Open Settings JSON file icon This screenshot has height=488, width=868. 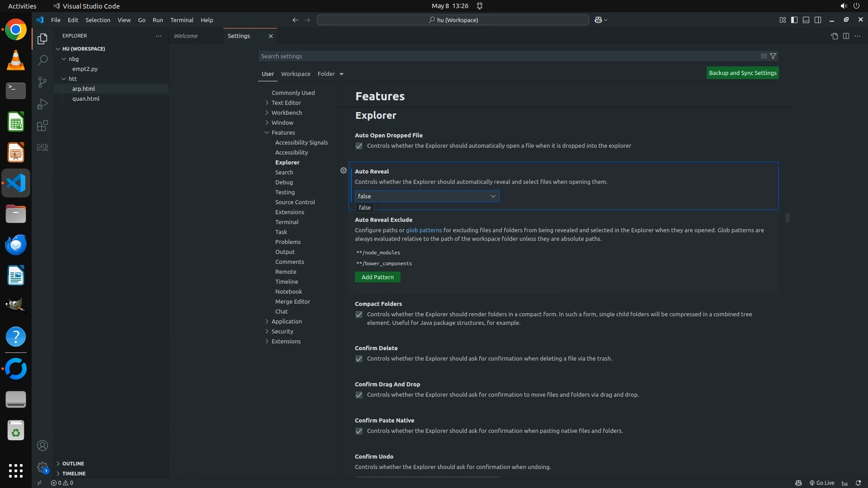tap(834, 36)
